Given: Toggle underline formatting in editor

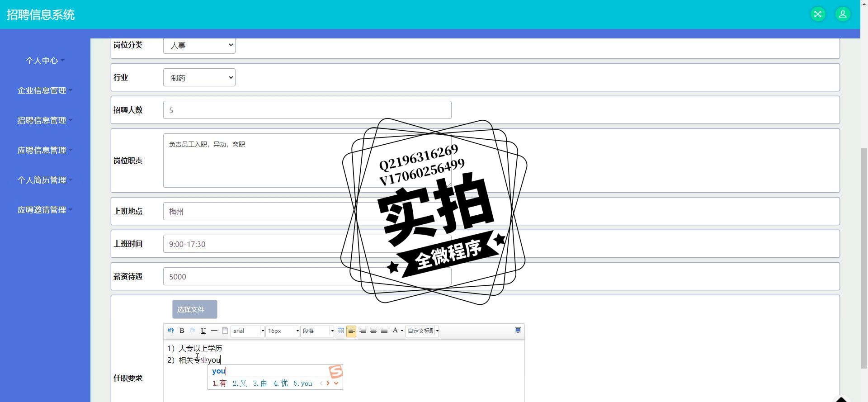Looking at the screenshot, I should [x=203, y=331].
